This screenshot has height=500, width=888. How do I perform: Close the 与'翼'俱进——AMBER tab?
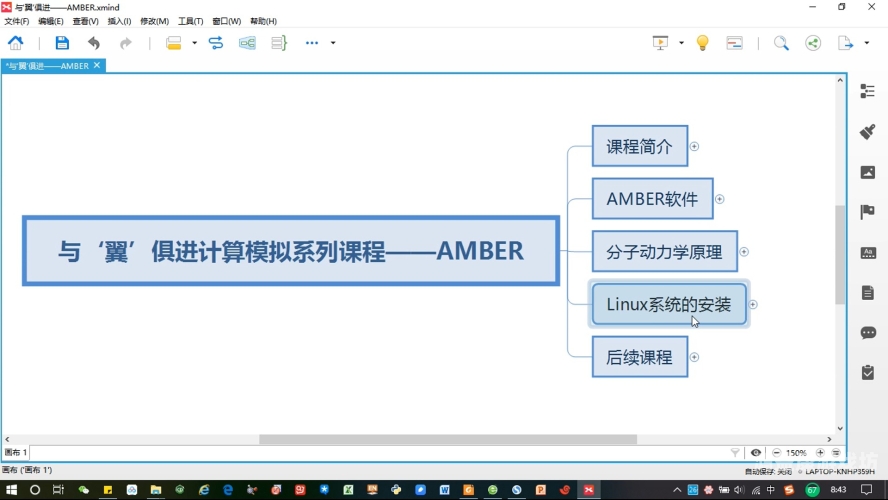(97, 66)
